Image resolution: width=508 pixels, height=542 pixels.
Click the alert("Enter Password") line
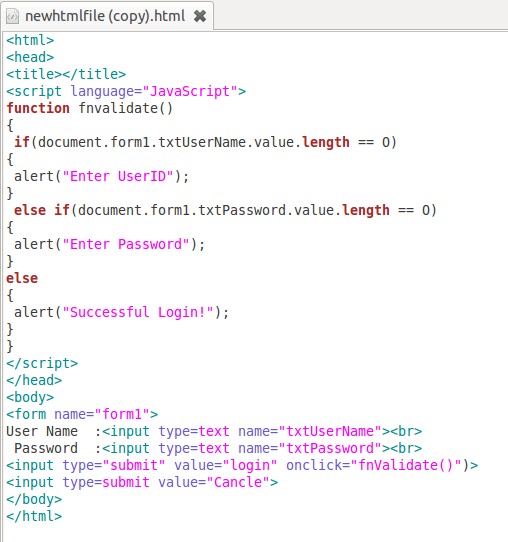pyautogui.click(x=110, y=245)
